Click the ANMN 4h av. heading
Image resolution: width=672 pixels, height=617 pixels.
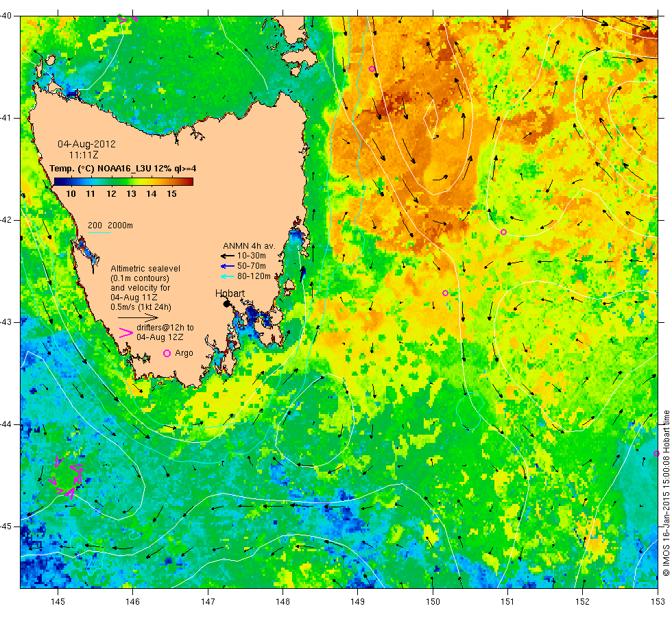point(249,246)
